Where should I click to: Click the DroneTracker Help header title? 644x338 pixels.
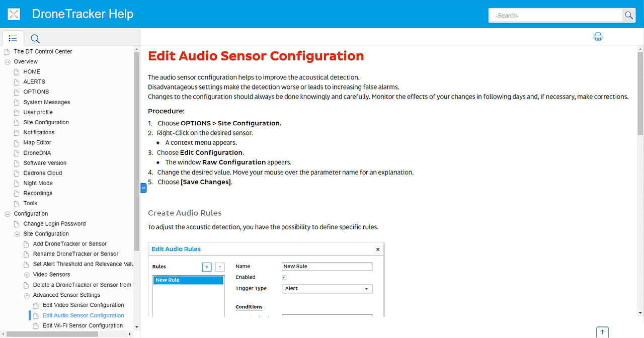[83, 14]
